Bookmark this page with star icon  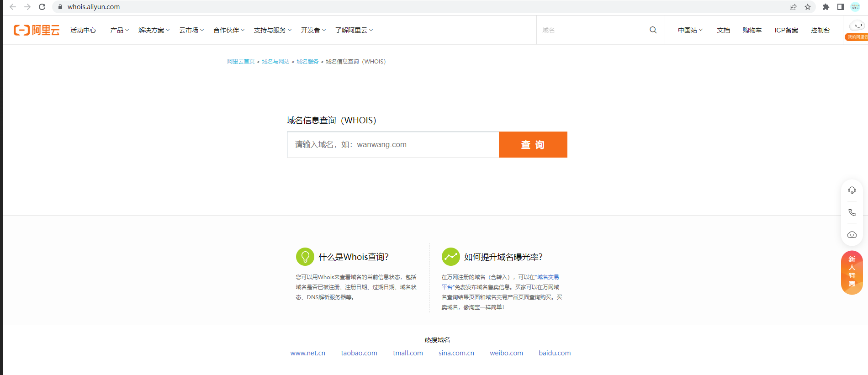pyautogui.click(x=808, y=7)
